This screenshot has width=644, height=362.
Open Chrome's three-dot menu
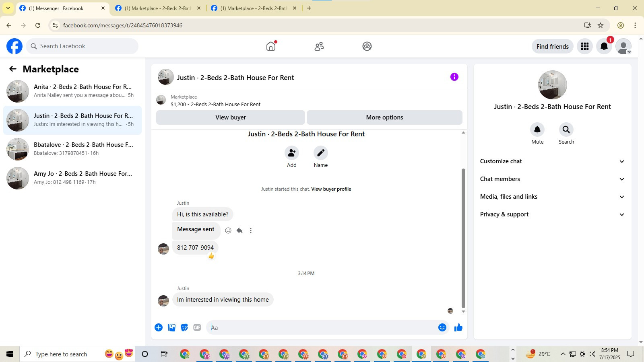pos(635,25)
